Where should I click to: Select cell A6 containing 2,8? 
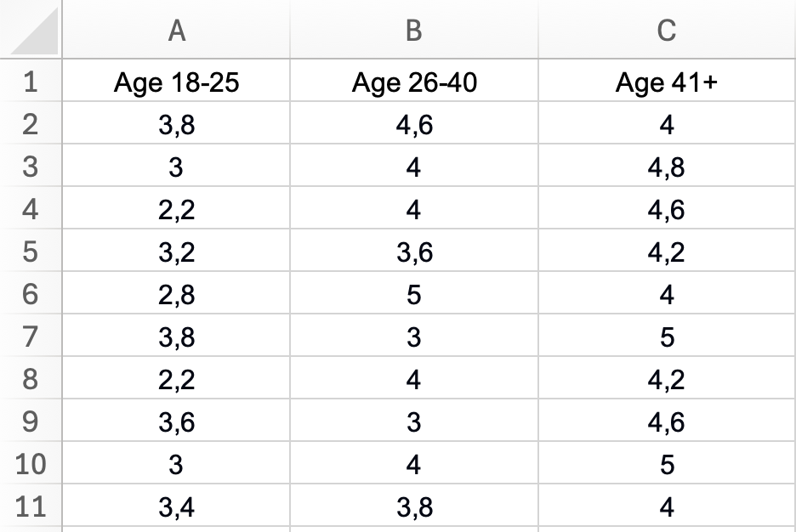176,295
